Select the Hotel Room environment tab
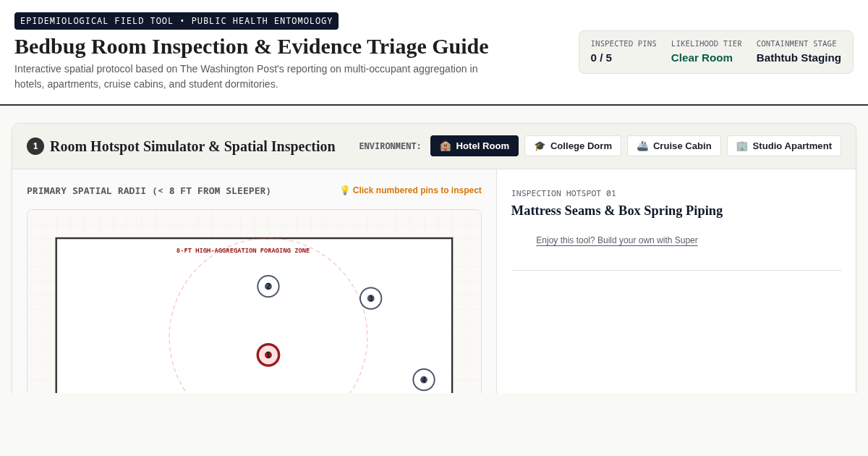This screenshot has height=456, width=868. click(x=475, y=145)
